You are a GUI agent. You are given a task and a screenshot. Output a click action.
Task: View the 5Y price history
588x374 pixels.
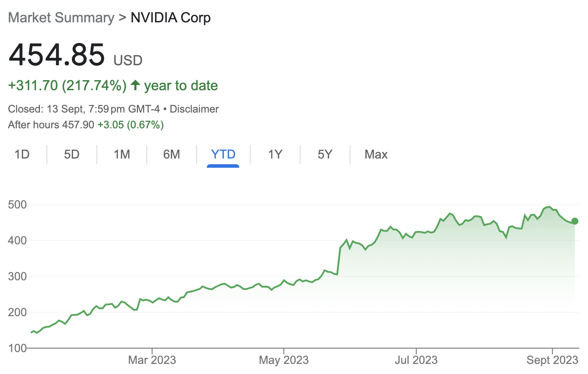[x=325, y=154]
